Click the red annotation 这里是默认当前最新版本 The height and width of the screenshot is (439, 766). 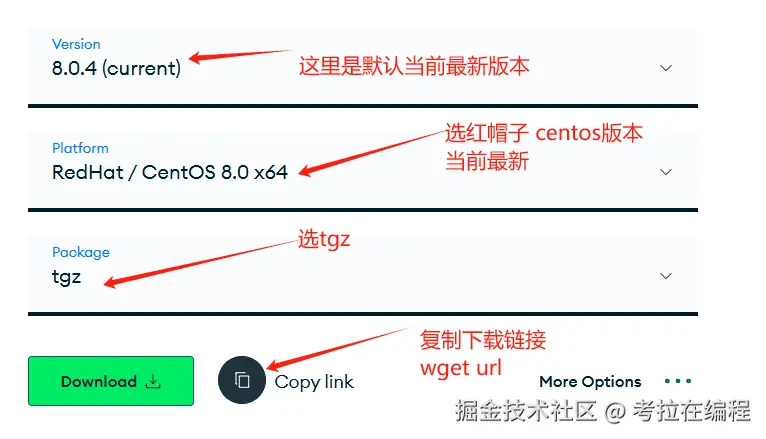(414, 66)
